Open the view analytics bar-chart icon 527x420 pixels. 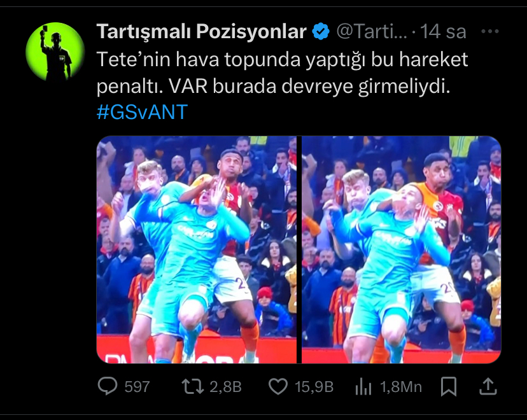(x=363, y=386)
